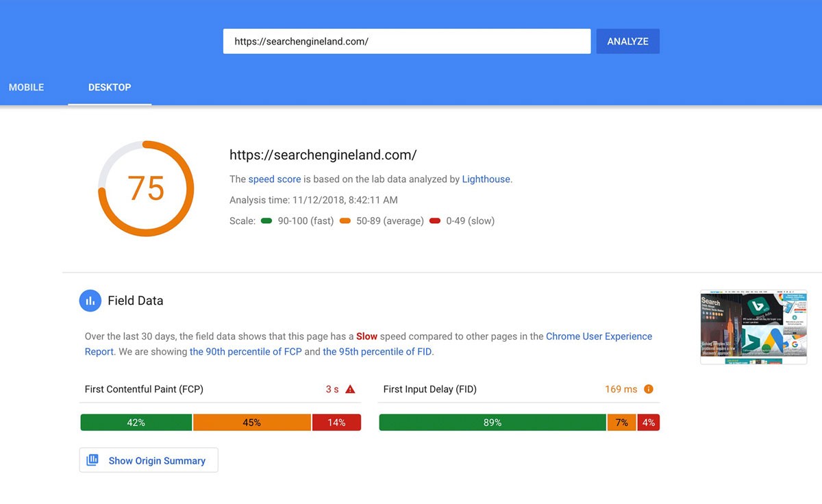Click the URL input field
This screenshot has width=822, height=504.
pyautogui.click(x=407, y=41)
